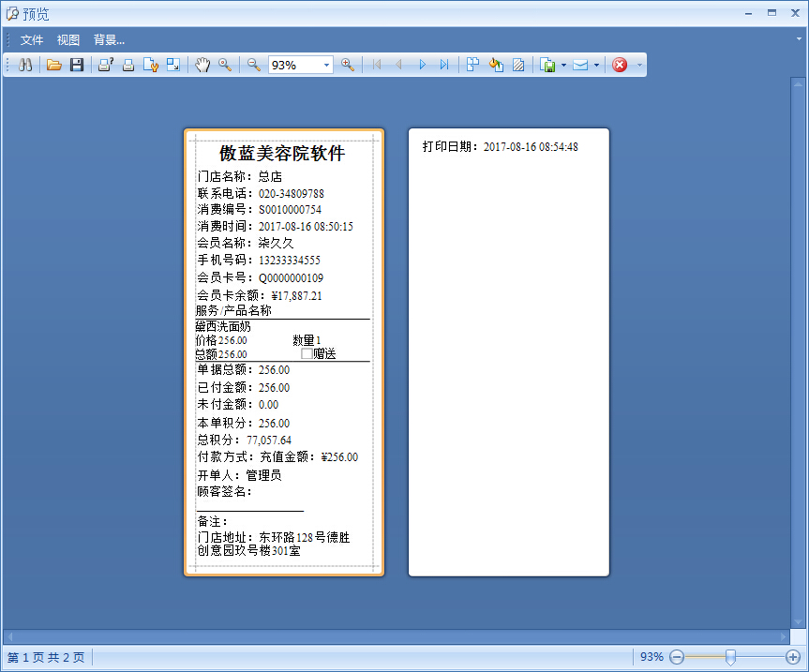Open the page thumbnails view
809x672 pixels.
point(472,65)
